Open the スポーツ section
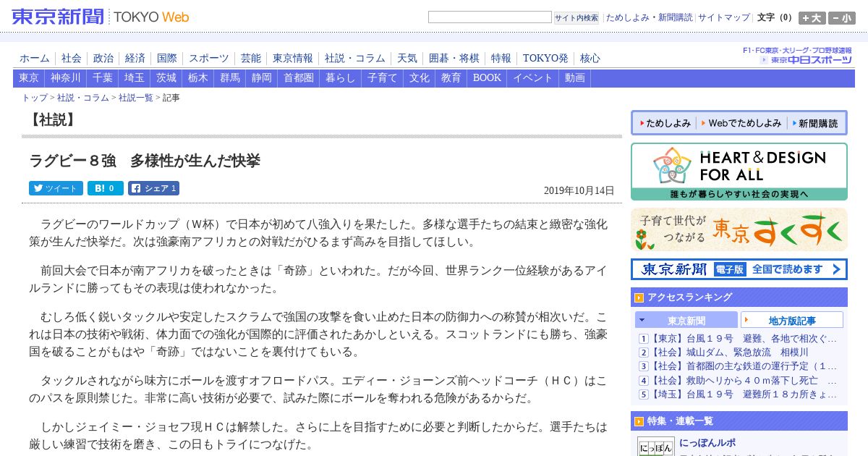868x456 pixels. (209, 58)
